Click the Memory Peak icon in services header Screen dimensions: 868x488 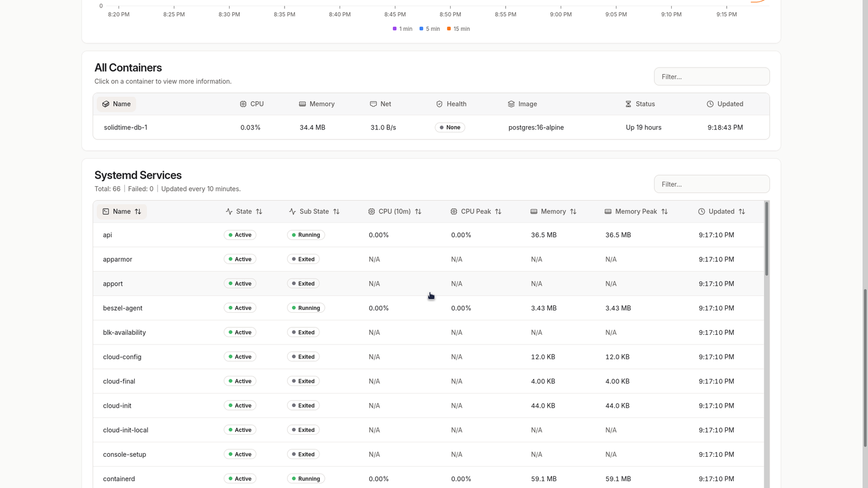click(x=608, y=212)
